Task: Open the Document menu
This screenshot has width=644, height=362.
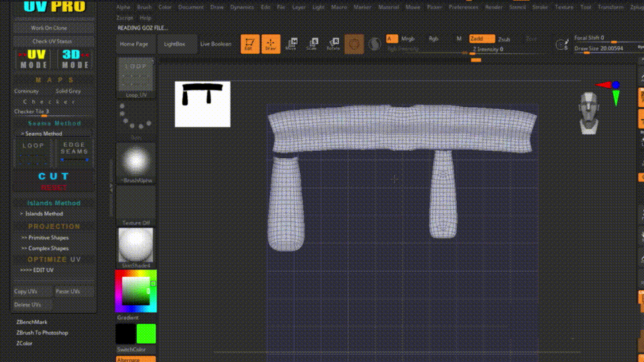Action: pyautogui.click(x=191, y=7)
